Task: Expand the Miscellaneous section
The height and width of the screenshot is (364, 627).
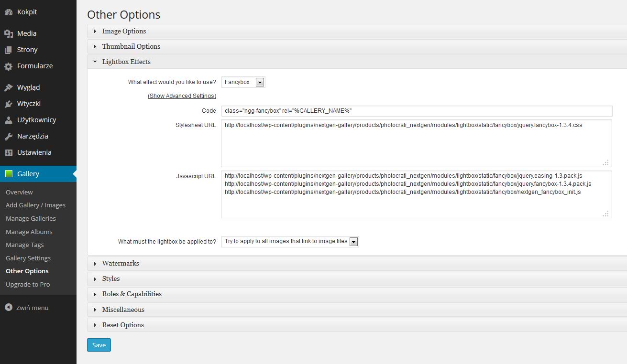Action: tap(357, 310)
